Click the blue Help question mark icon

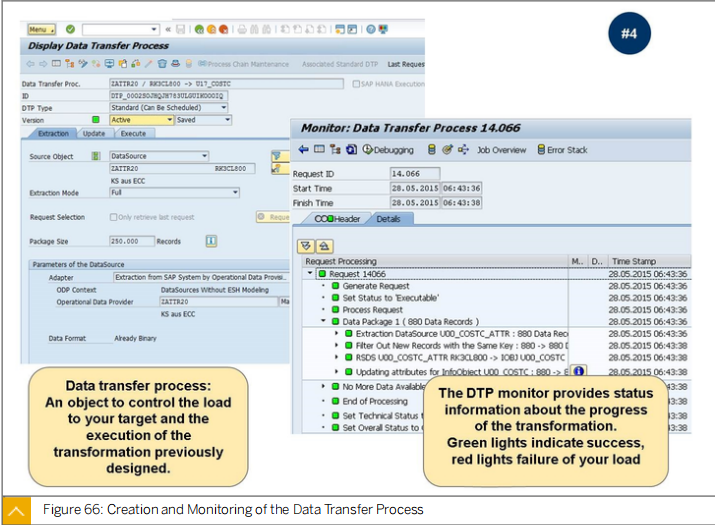(x=371, y=30)
